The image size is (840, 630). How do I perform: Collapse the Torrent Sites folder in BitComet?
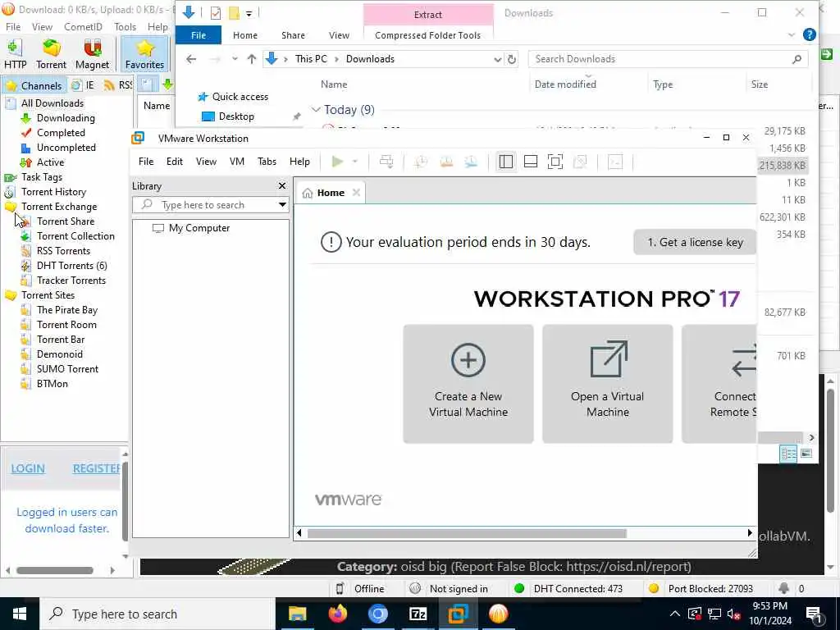11,295
